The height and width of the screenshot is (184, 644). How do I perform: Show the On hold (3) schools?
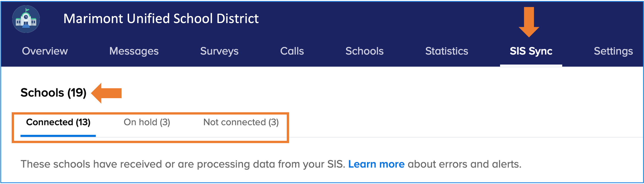click(147, 122)
